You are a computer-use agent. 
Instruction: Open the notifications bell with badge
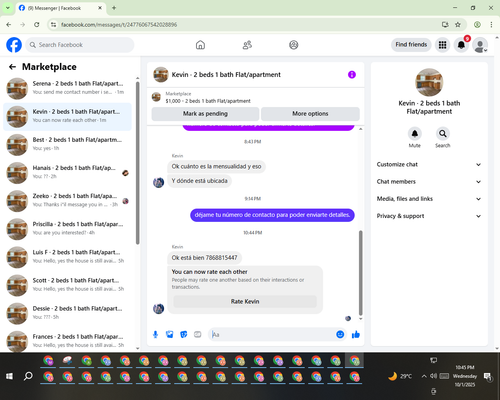coord(462,45)
